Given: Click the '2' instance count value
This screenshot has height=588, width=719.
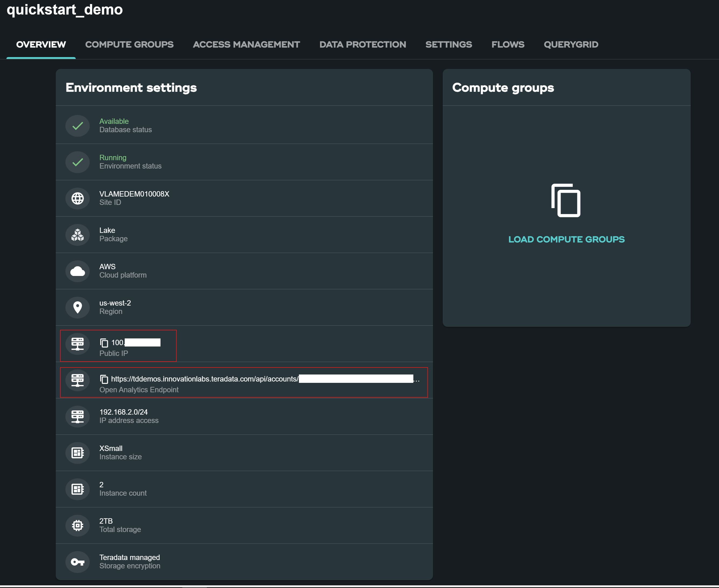Looking at the screenshot, I should pos(101,485).
